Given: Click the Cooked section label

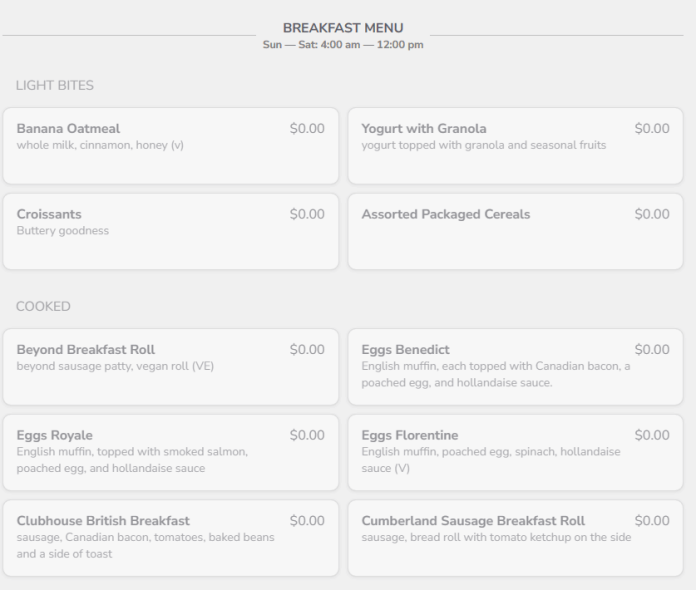Looking at the screenshot, I should point(43,306).
